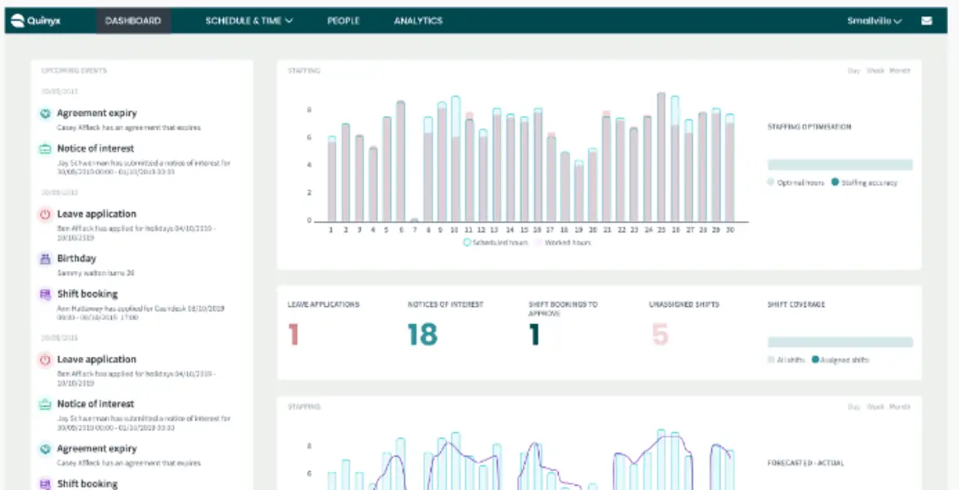
Task: Open the Dashboard tab
Action: [133, 21]
